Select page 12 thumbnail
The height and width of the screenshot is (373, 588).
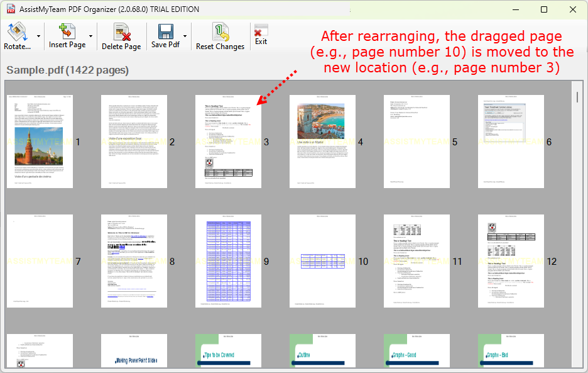point(511,261)
